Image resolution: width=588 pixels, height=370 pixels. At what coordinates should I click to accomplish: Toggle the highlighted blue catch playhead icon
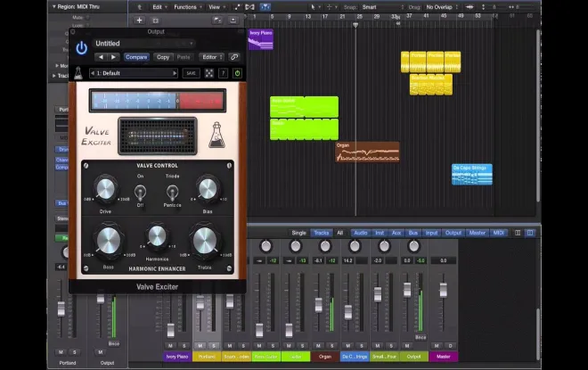[x=265, y=7]
